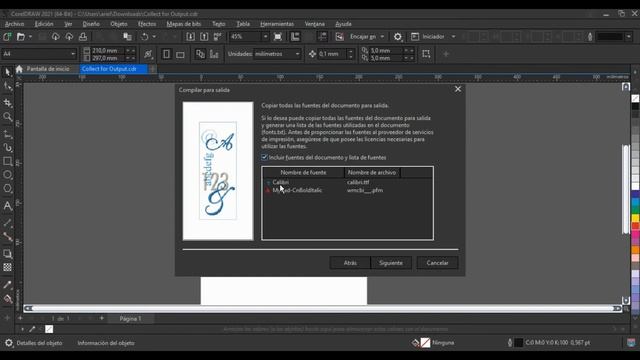Click the Open folder icon
This screenshot has width=640, height=360.
pos(20,37)
